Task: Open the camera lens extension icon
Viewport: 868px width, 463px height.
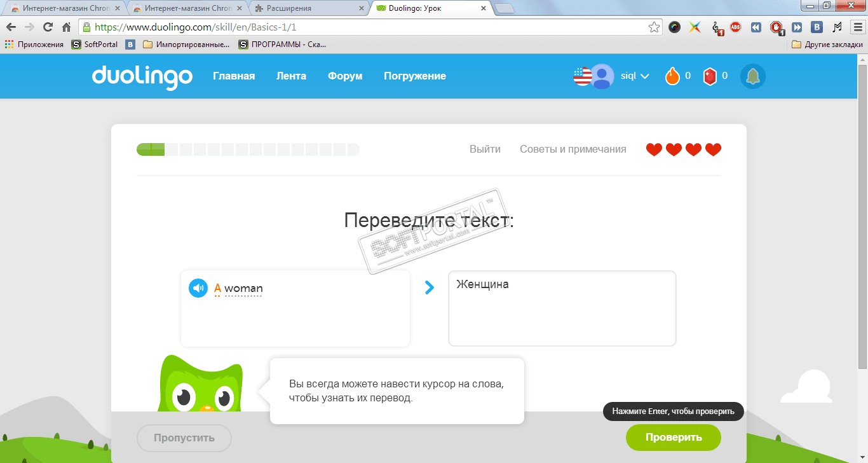Action: pos(675,27)
